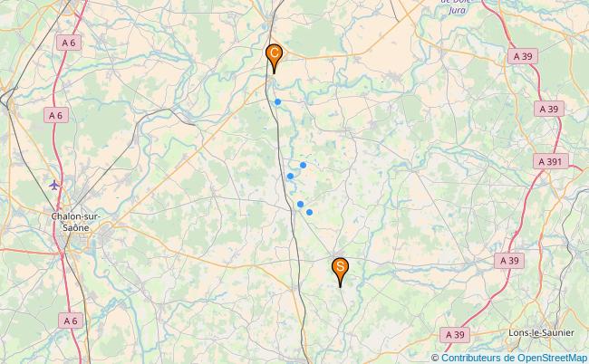This screenshot has width=589, height=364.
Task: Click the topmost A 6 road shield
Action: coord(69,43)
